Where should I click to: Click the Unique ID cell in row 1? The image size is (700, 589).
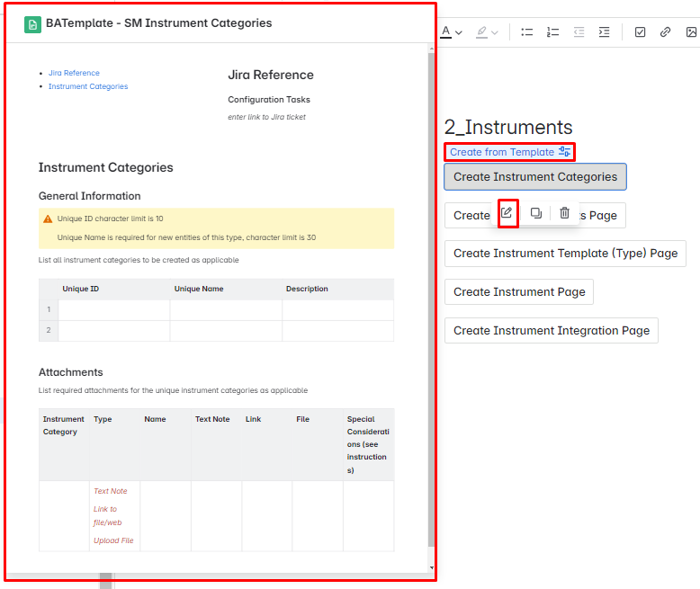[x=114, y=309]
